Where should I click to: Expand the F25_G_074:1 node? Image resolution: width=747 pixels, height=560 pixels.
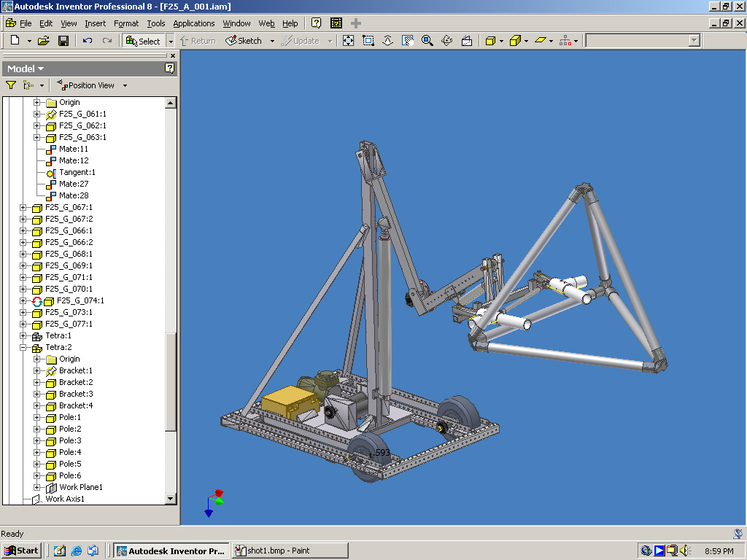click(x=23, y=300)
